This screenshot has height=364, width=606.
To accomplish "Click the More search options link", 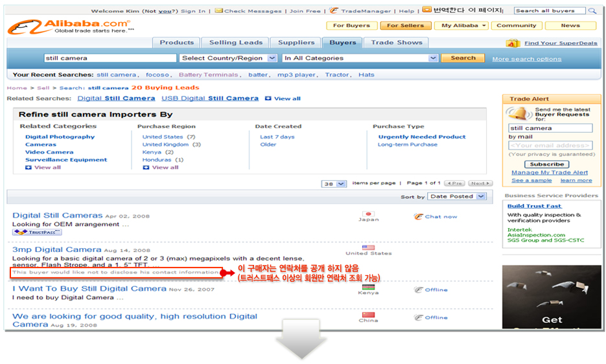I will 527,59.
